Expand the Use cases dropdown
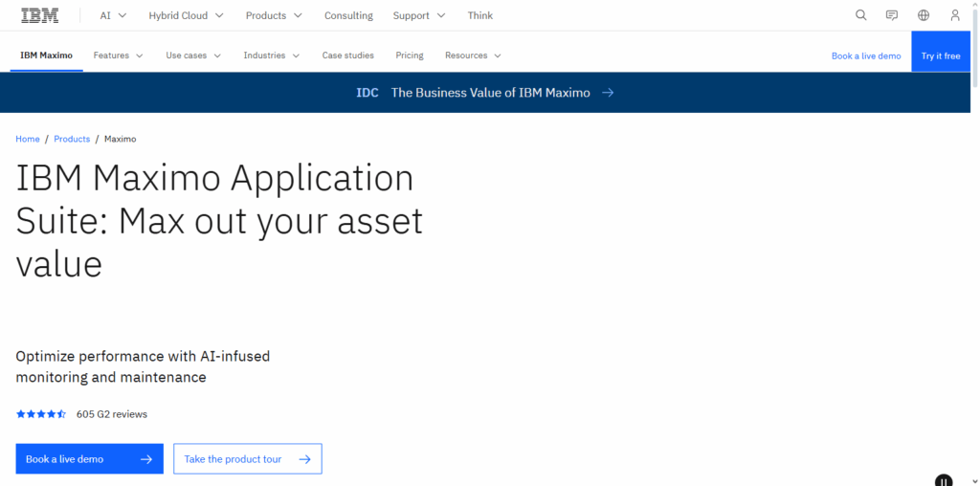 [193, 55]
